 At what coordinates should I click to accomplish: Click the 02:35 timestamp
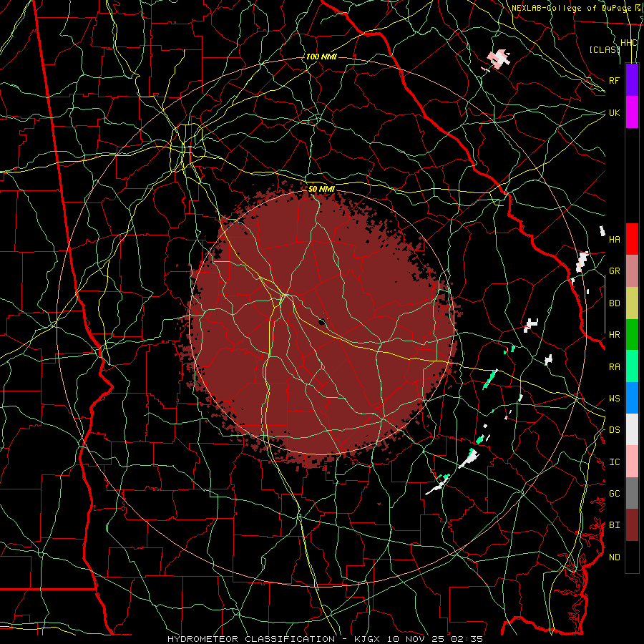point(467,639)
